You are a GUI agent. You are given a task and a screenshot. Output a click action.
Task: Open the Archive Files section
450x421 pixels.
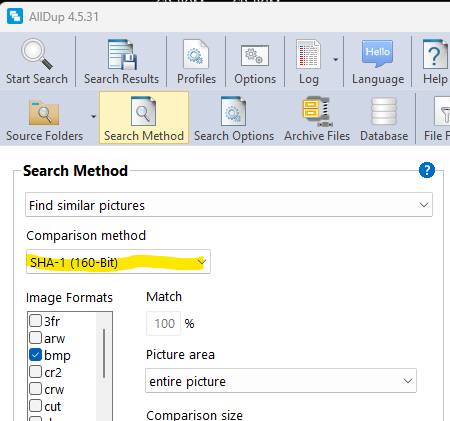click(317, 119)
